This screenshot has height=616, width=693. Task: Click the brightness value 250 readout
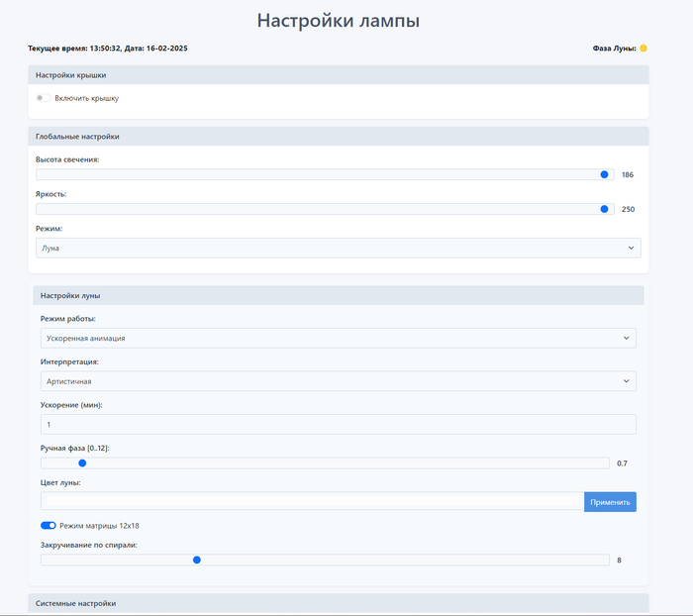(628, 209)
